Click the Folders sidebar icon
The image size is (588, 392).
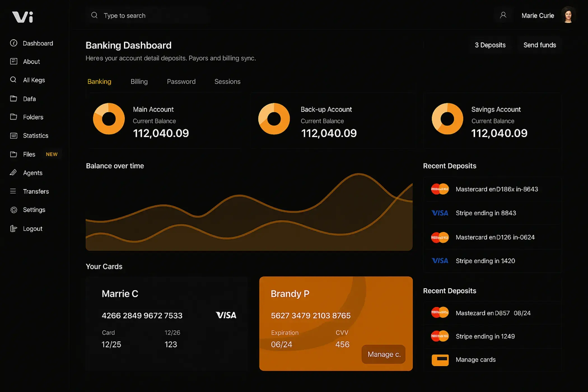point(14,117)
